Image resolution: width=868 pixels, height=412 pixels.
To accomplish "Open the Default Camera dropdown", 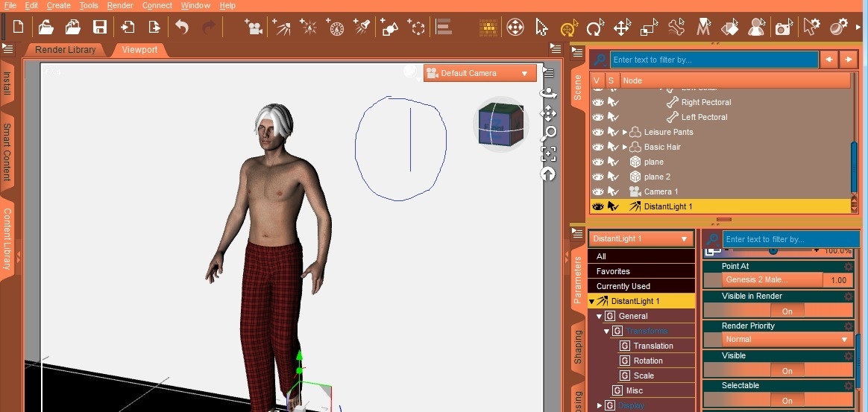I will pyautogui.click(x=479, y=73).
